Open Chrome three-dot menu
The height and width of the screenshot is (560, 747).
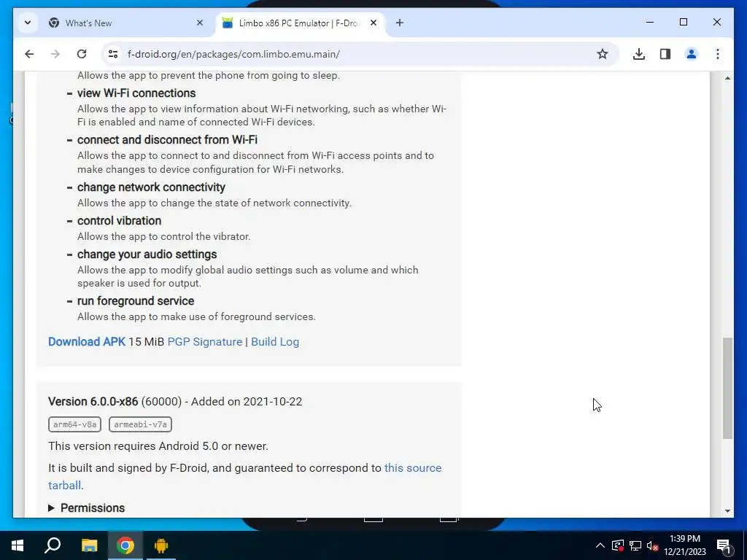point(718,54)
